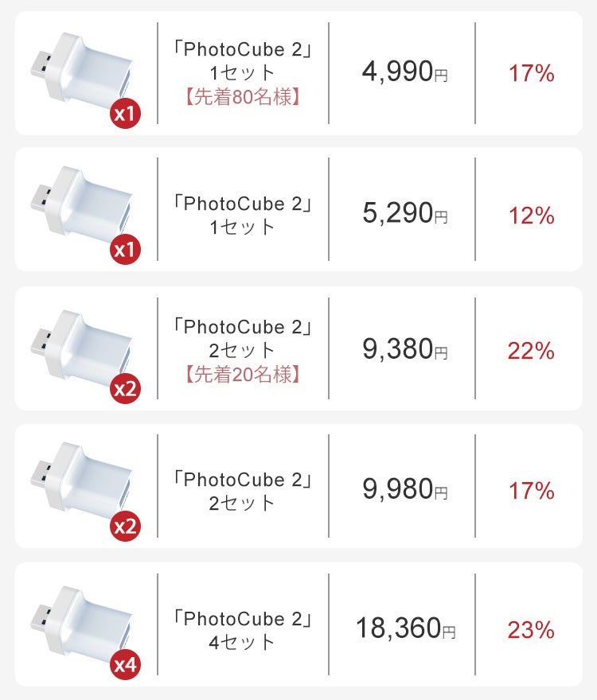Click the x1 badge in the 5,290円 row
The width and height of the screenshot is (597, 700).
coord(126,251)
